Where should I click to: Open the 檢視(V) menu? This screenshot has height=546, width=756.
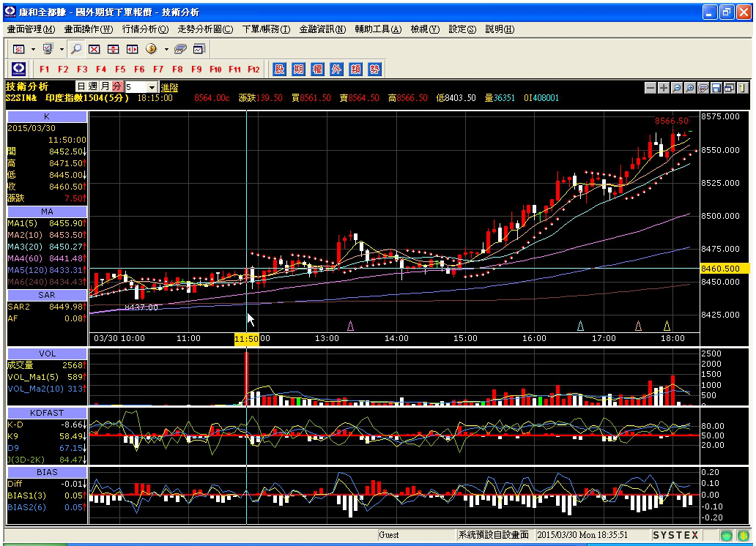coord(425,29)
